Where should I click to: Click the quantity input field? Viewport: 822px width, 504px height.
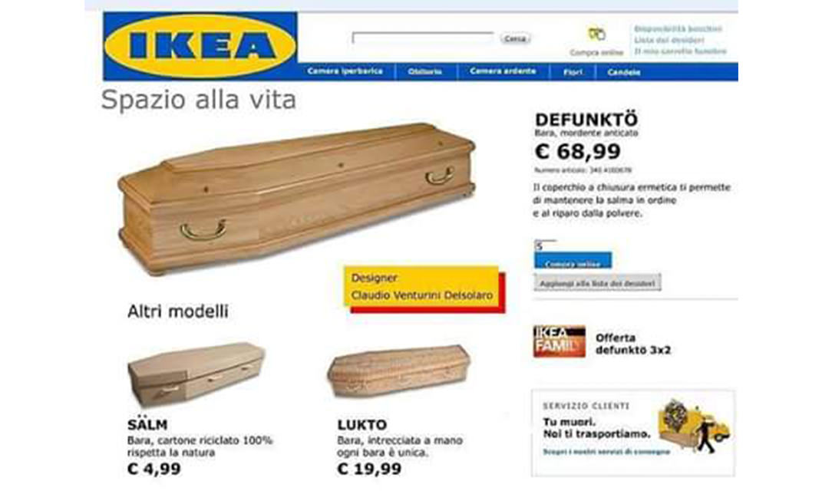[545, 245]
